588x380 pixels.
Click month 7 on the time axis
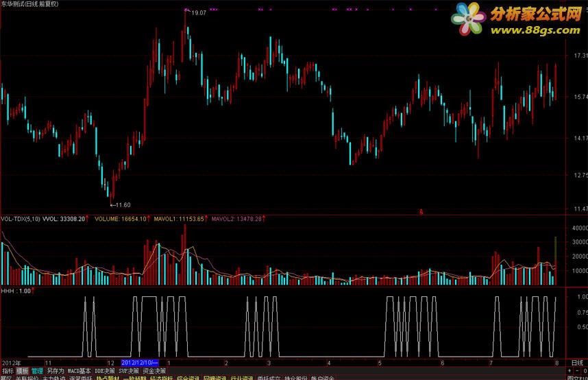tap(491, 363)
